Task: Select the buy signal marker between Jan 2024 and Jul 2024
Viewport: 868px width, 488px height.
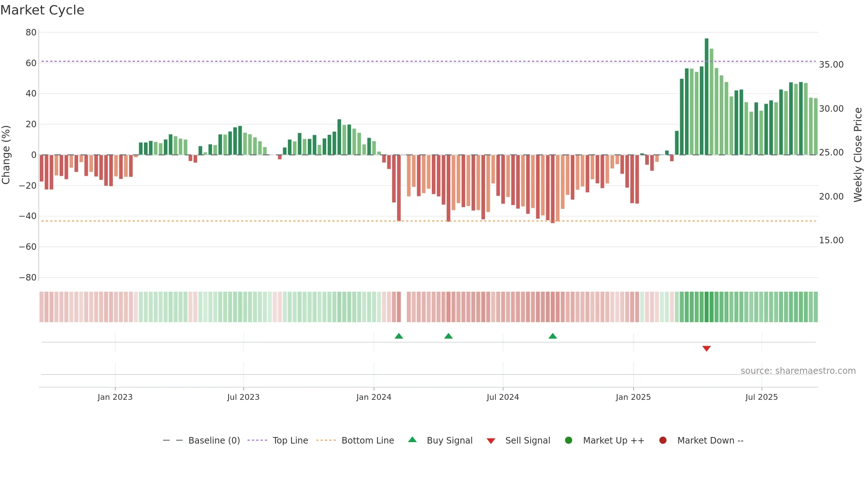Action: (x=448, y=336)
